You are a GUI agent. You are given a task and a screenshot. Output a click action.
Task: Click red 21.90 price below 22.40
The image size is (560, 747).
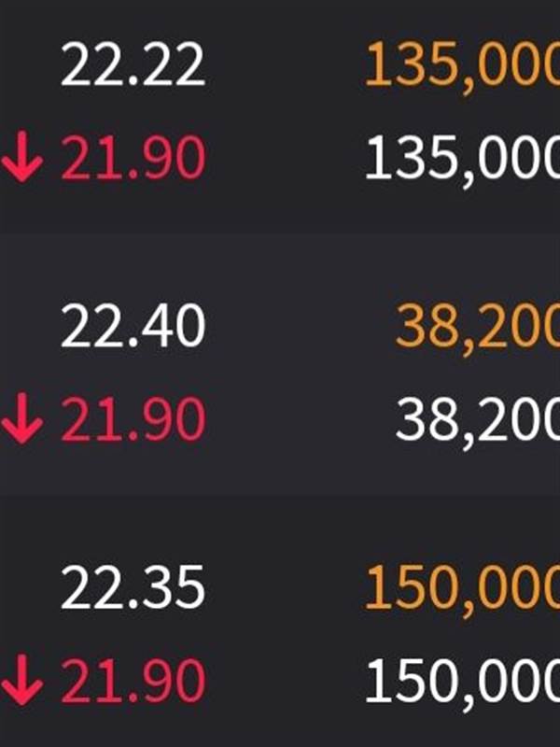click(x=133, y=422)
